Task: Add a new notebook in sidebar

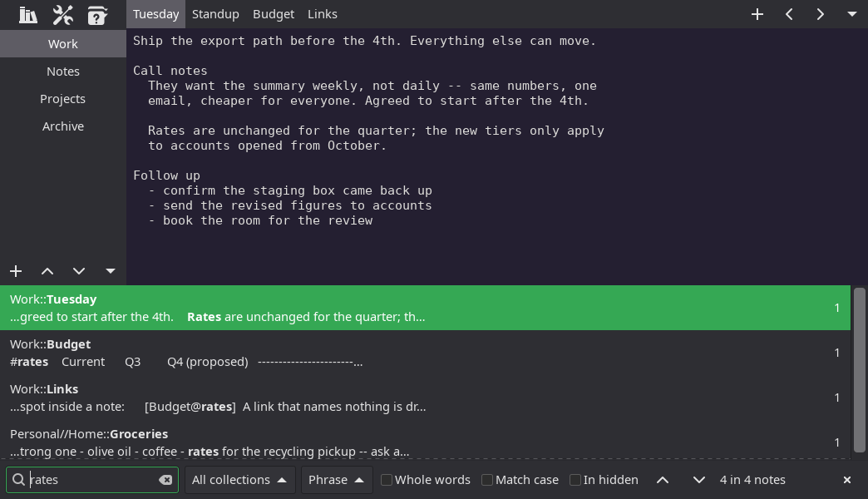Action: pyautogui.click(x=16, y=271)
